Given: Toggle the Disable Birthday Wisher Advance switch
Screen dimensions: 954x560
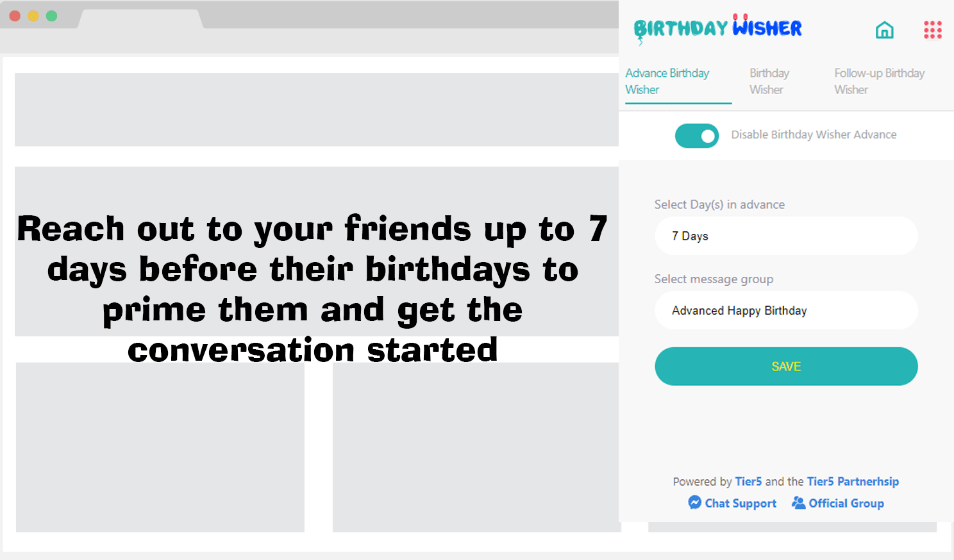Looking at the screenshot, I should pos(697,136).
